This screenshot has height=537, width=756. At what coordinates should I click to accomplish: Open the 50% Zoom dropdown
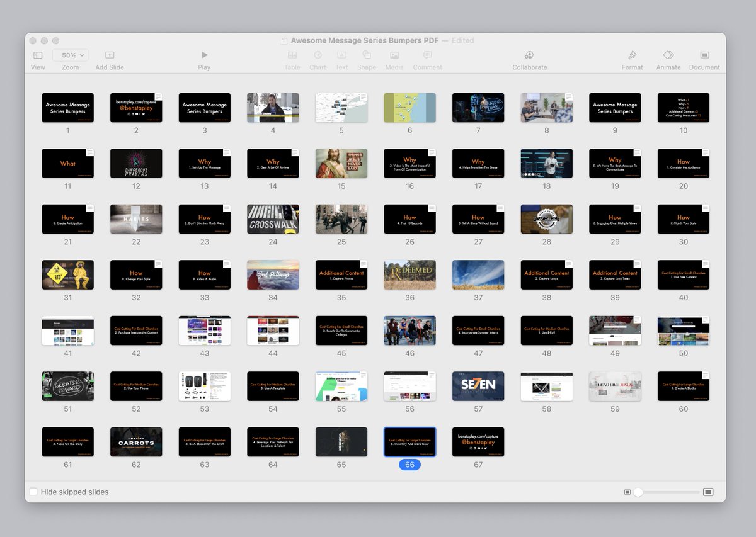tap(70, 55)
